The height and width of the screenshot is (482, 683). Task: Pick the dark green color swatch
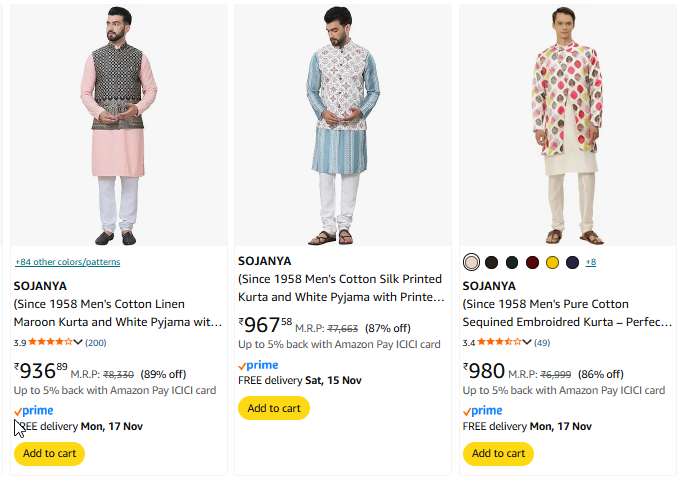tap(512, 262)
